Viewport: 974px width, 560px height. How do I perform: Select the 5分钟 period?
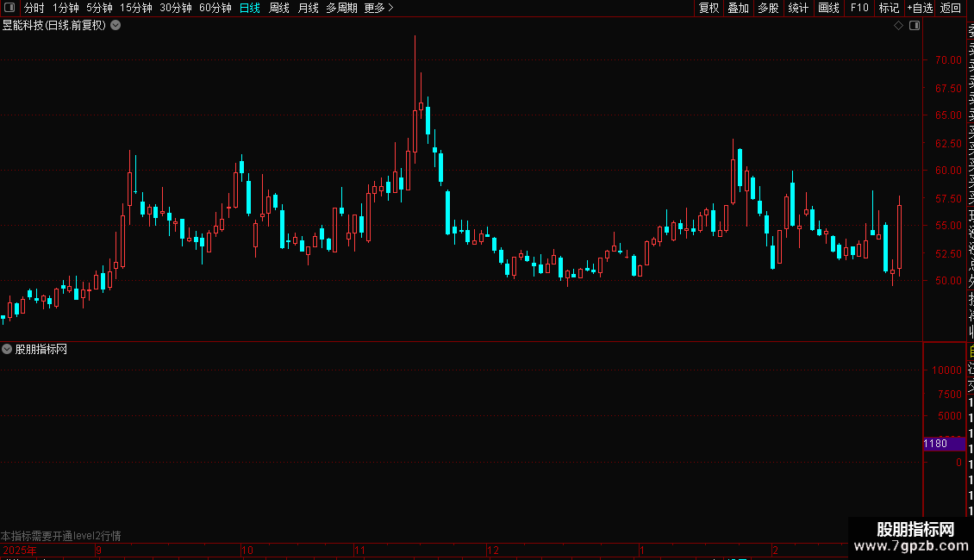[x=99, y=8]
